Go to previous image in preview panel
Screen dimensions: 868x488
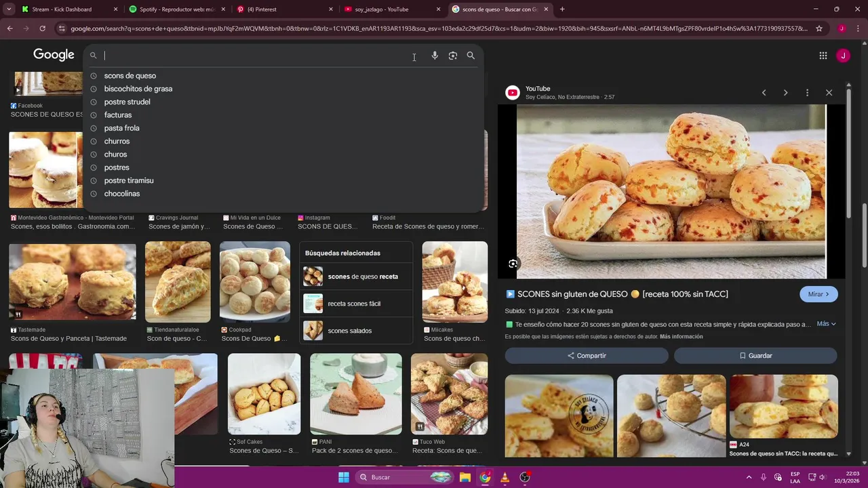pos(764,93)
